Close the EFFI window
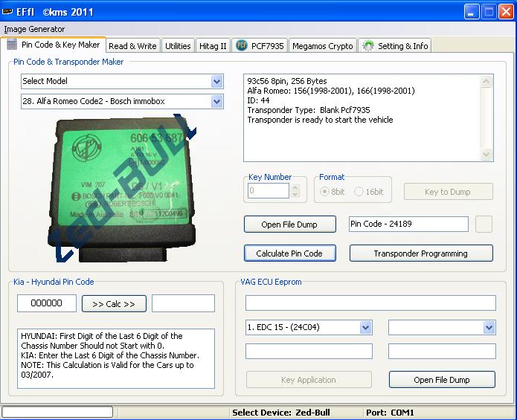This screenshot has width=517, height=420. pyautogui.click(x=506, y=12)
